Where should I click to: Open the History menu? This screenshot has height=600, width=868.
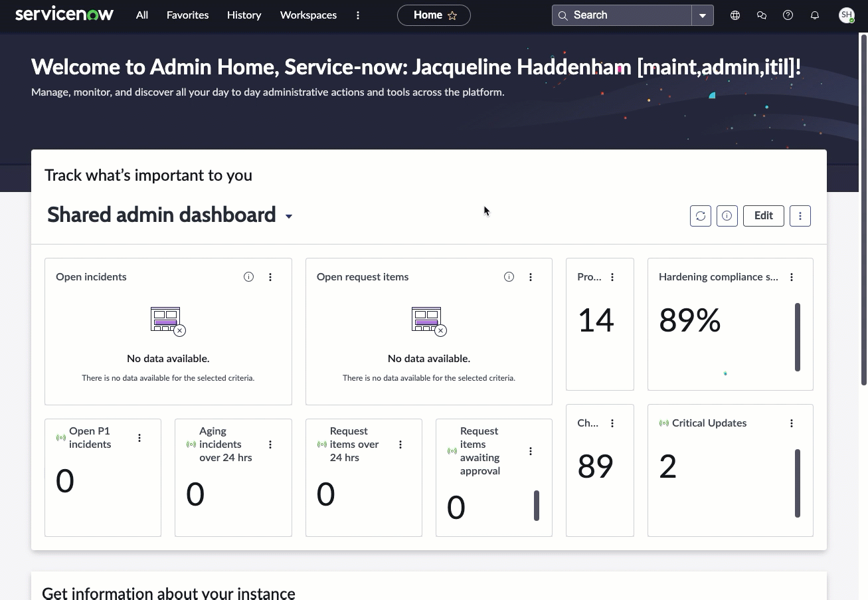point(244,15)
